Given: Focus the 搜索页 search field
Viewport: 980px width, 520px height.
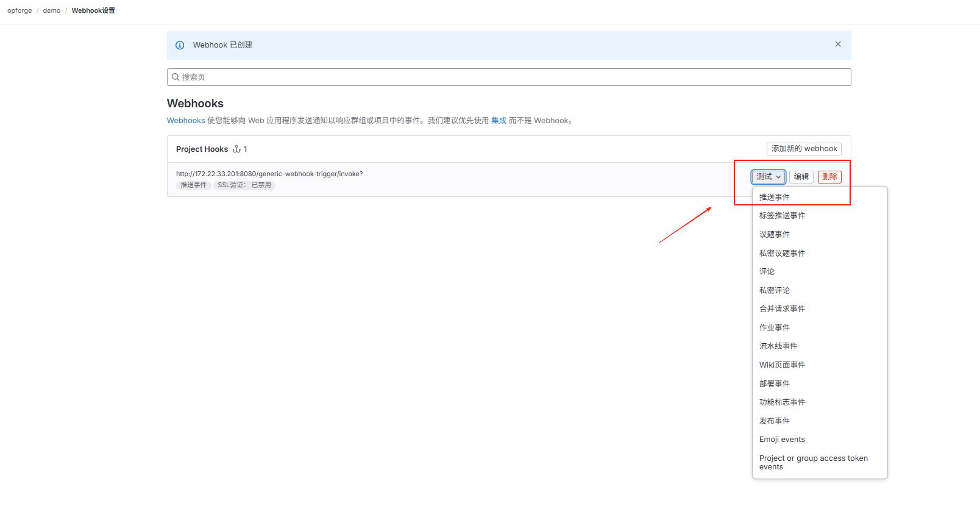Looking at the screenshot, I should 512,77.
